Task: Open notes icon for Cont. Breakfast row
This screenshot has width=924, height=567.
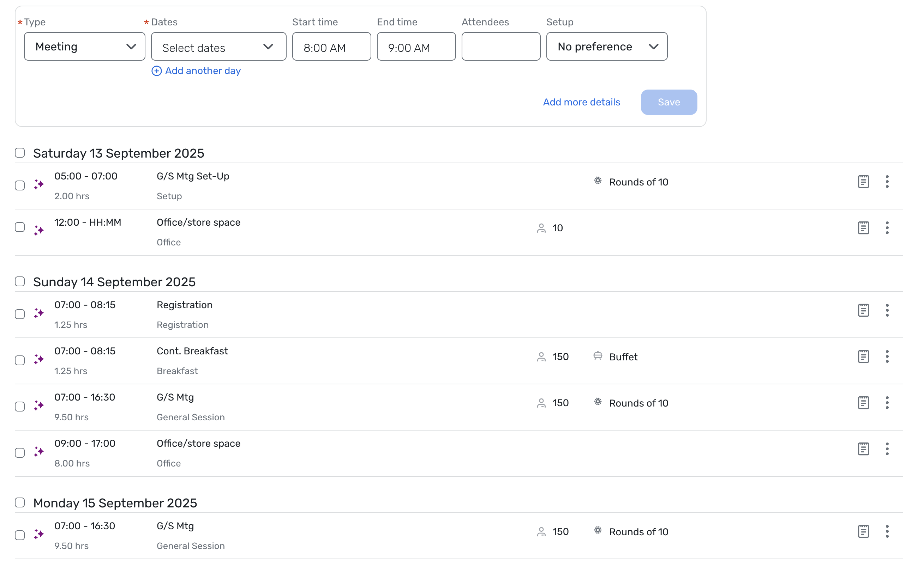Action: tap(863, 356)
